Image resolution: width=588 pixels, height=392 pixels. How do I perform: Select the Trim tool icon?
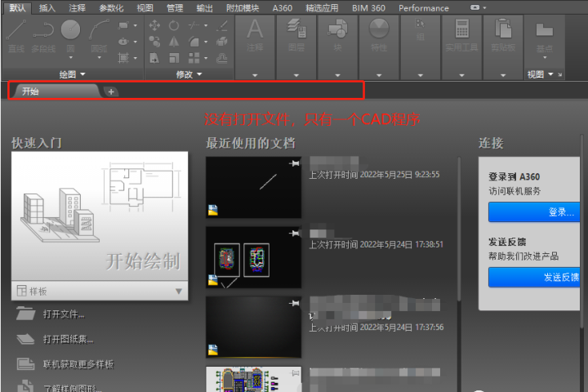194,25
